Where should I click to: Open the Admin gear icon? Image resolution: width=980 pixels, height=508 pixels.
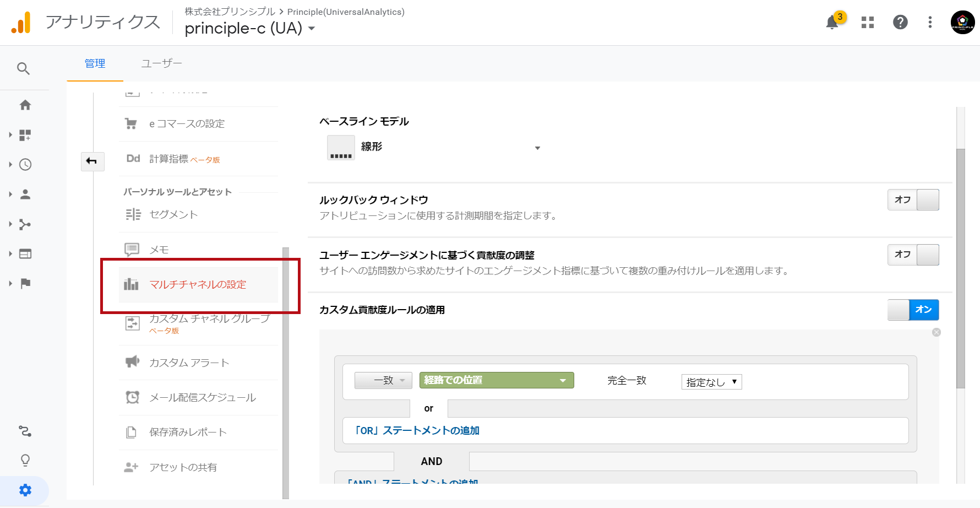tap(25, 490)
